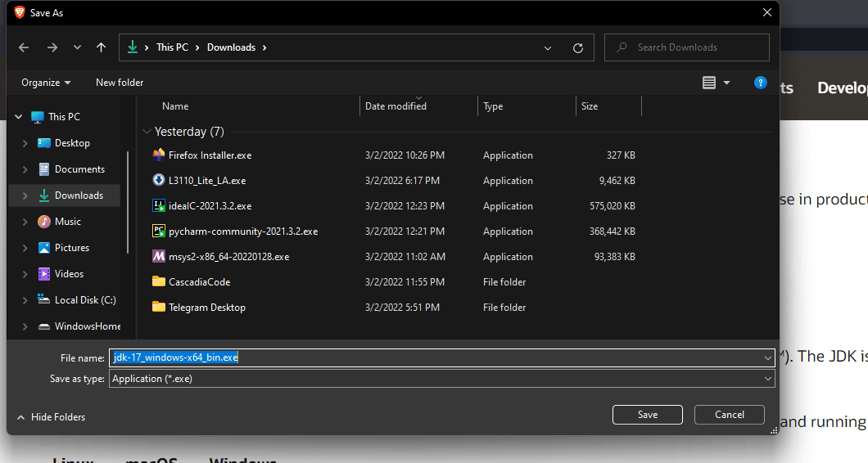Expand the Music tree node
The height and width of the screenshot is (463, 868).
click(x=25, y=222)
